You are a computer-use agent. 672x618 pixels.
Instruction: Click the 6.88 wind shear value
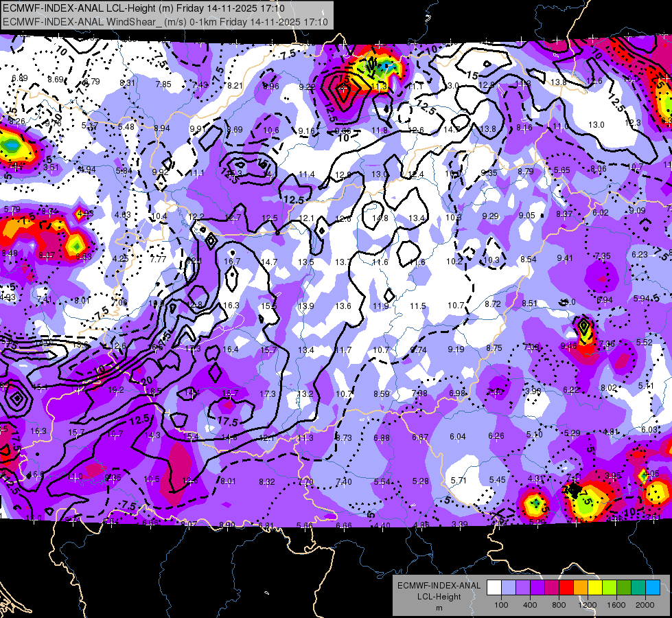(x=382, y=437)
